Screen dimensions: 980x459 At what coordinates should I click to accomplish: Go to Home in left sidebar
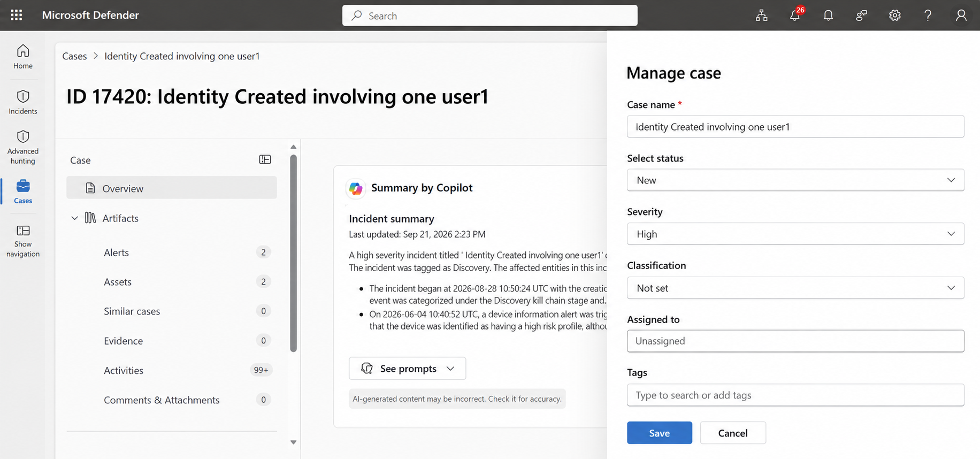click(23, 57)
